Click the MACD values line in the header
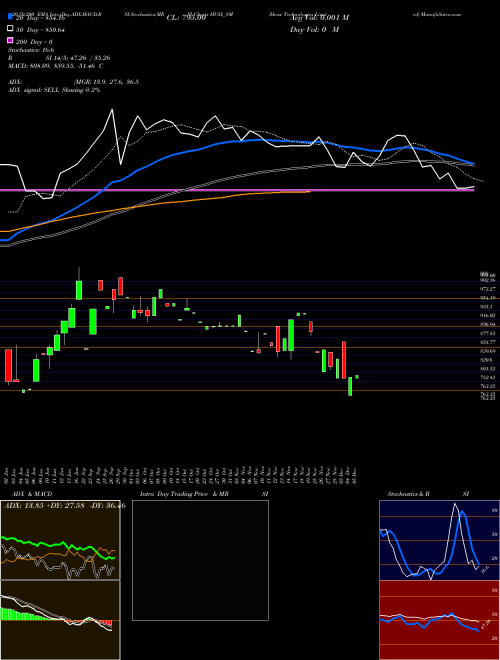 click(x=56, y=66)
